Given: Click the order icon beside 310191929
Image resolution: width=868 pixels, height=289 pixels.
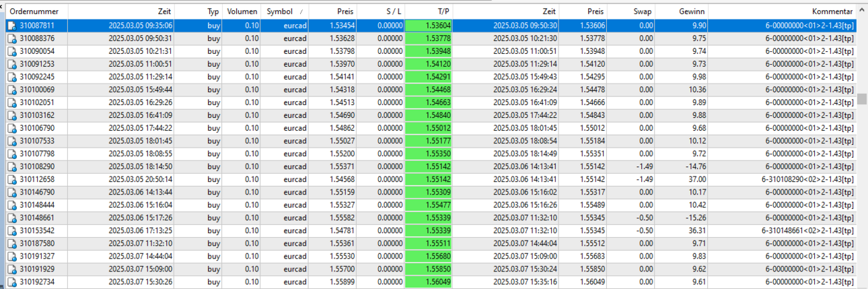Looking at the screenshot, I should coord(11,269).
